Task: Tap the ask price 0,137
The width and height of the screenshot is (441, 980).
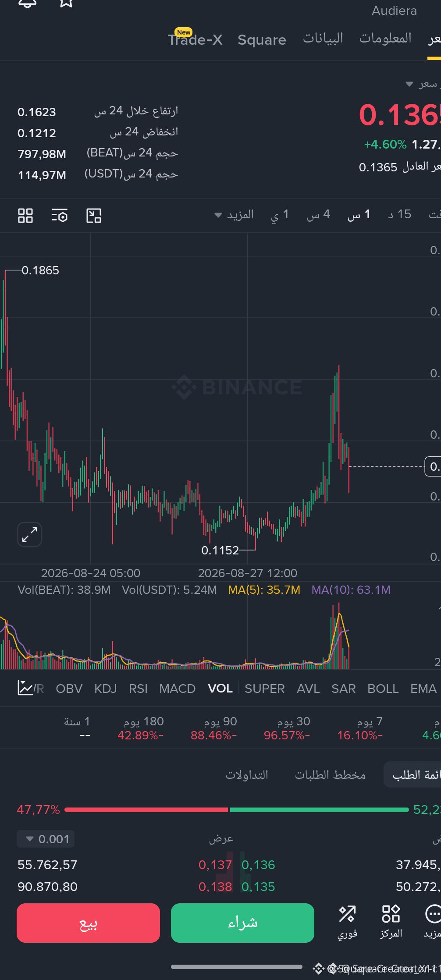Action: [x=215, y=865]
